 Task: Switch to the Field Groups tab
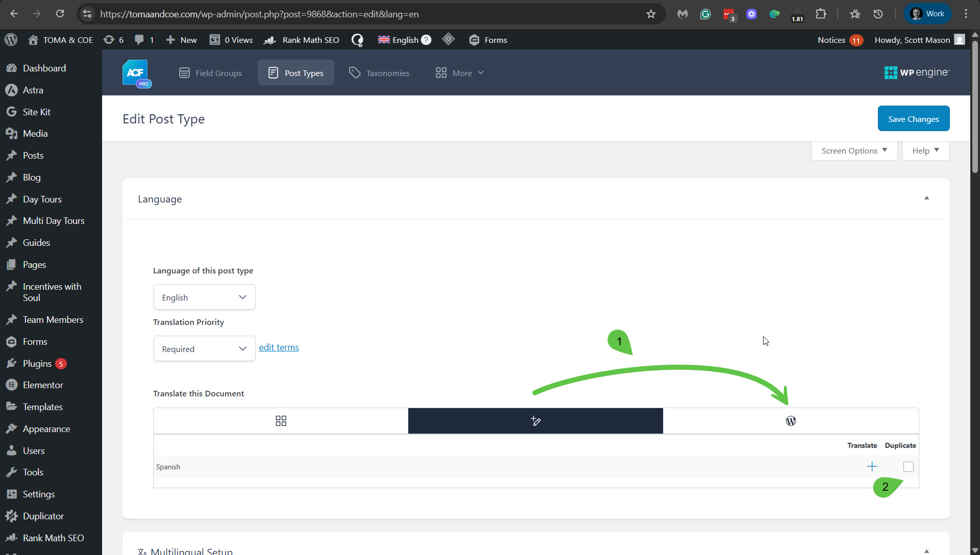(210, 73)
